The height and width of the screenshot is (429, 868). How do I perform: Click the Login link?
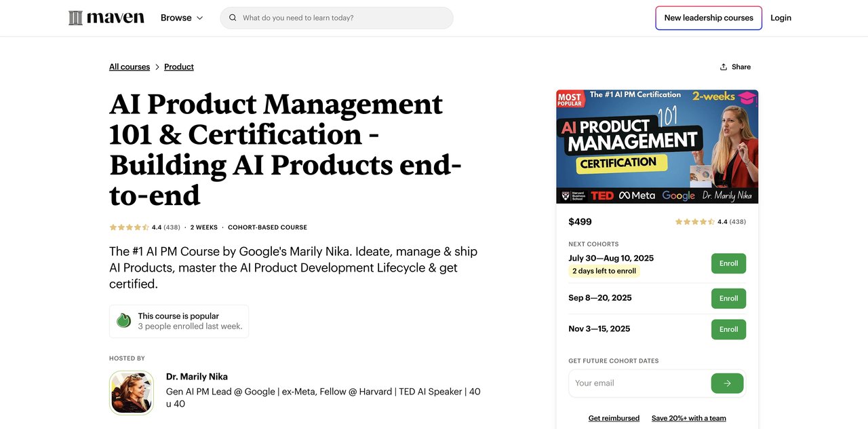(x=781, y=18)
